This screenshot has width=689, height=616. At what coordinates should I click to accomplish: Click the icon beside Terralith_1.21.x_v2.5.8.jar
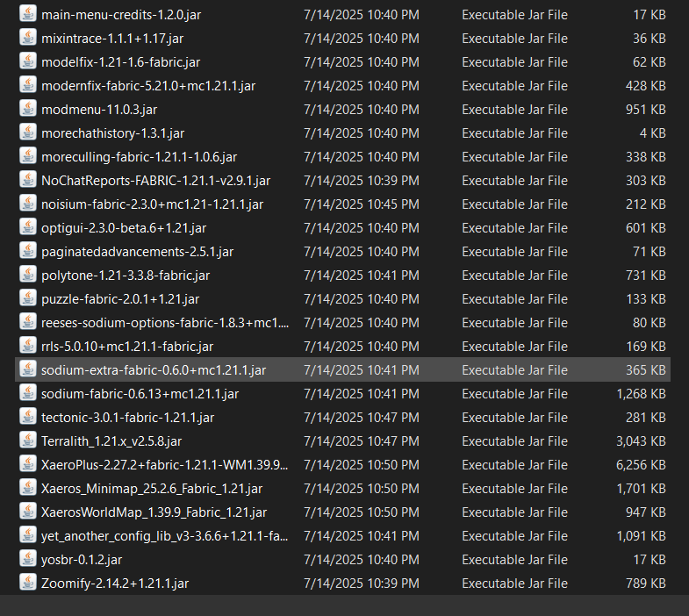pos(28,441)
